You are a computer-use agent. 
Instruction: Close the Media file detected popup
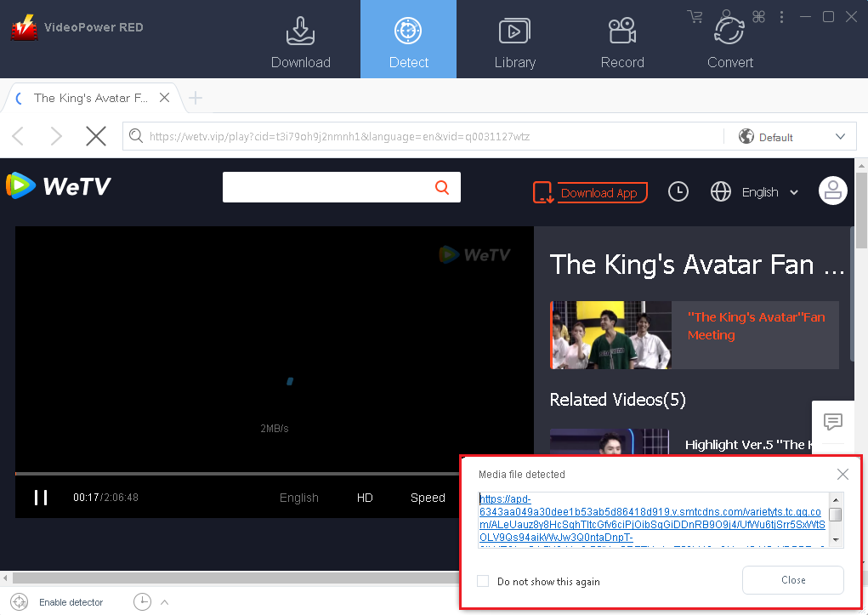click(x=842, y=475)
